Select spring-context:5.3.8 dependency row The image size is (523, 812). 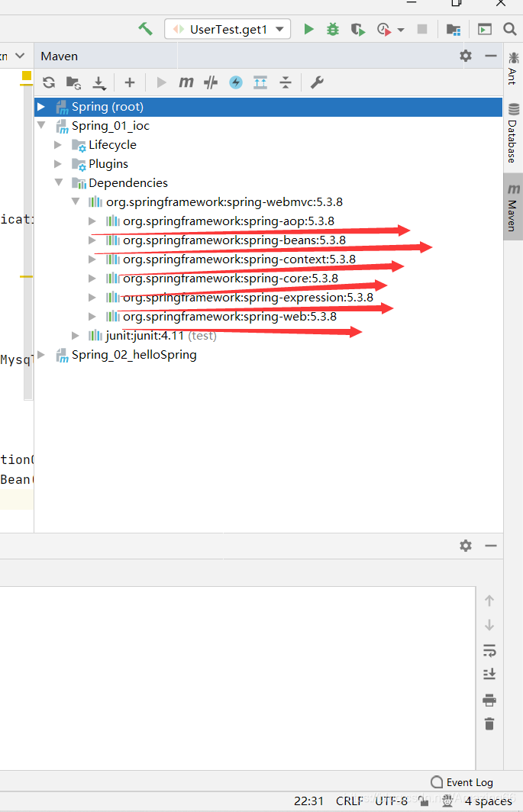240,259
